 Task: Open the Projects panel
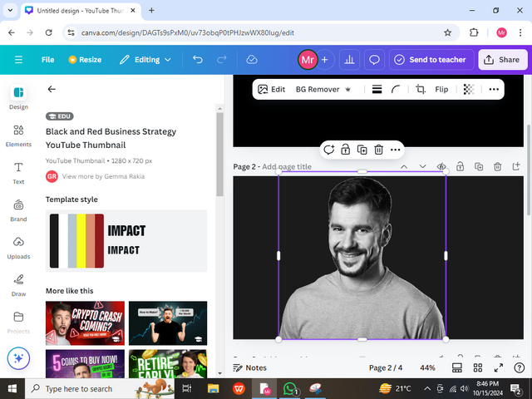[x=18, y=323]
